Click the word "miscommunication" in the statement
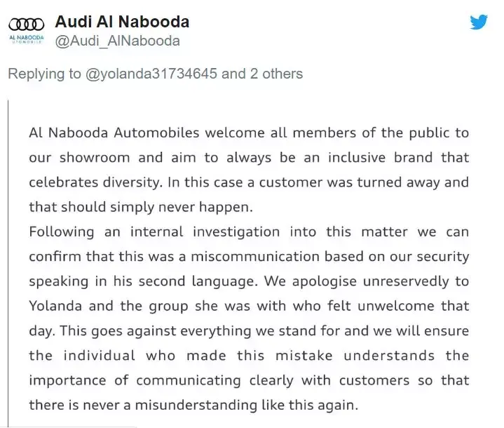 (x=255, y=257)
